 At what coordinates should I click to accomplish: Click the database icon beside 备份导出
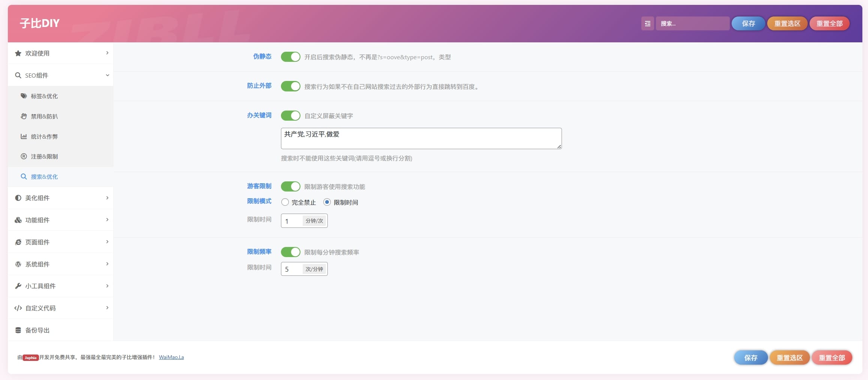coord(18,330)
